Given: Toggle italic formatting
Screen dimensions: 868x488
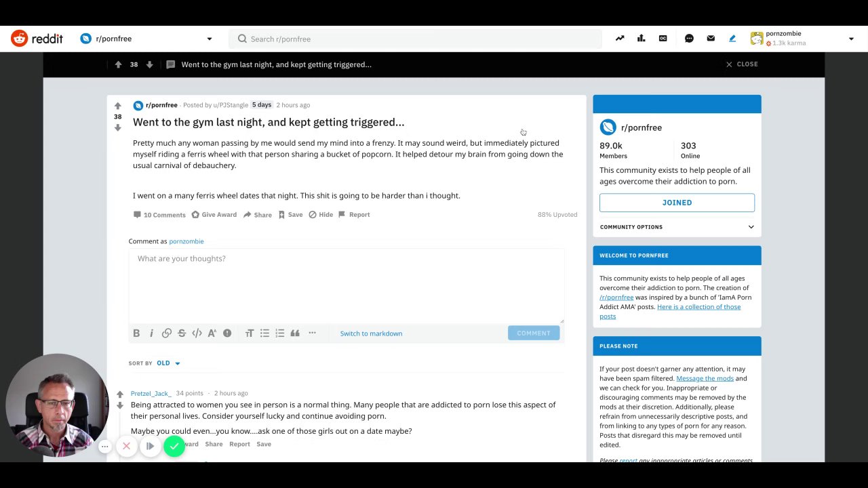Looking at the screenshot, I should [x=151, y=333].
